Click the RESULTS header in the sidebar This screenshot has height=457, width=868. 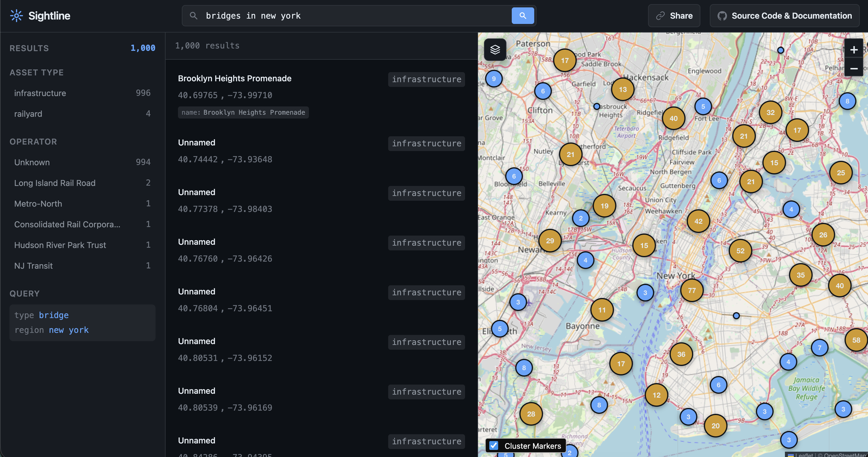pos(29,48)
